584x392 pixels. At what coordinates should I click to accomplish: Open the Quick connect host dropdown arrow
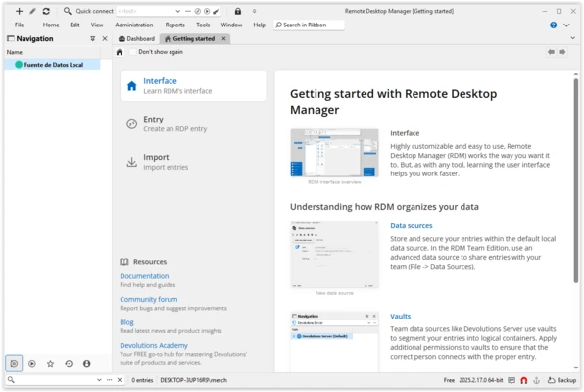[x=178, y=11]
